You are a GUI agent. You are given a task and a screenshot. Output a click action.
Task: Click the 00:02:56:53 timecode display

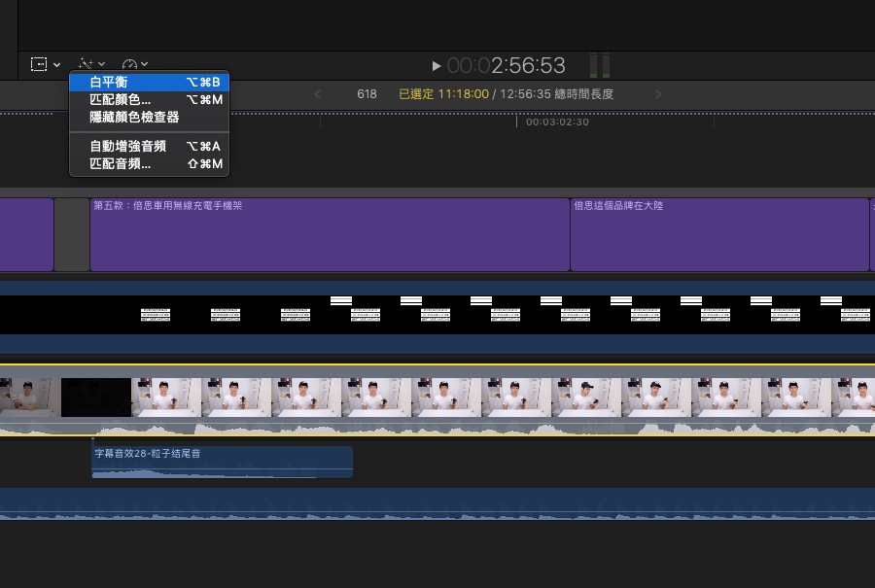[506, 66]
